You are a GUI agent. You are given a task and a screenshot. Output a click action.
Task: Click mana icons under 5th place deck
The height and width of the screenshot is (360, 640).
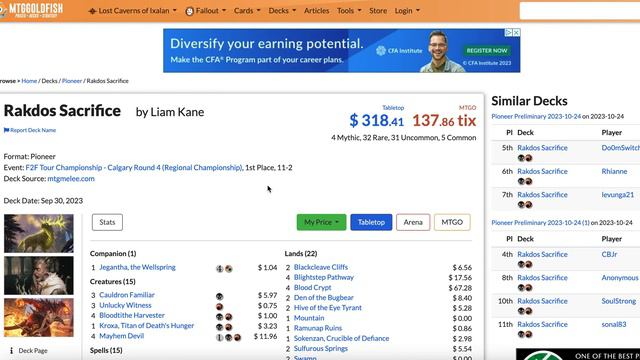pyautogui.click(x=525, y=158)
